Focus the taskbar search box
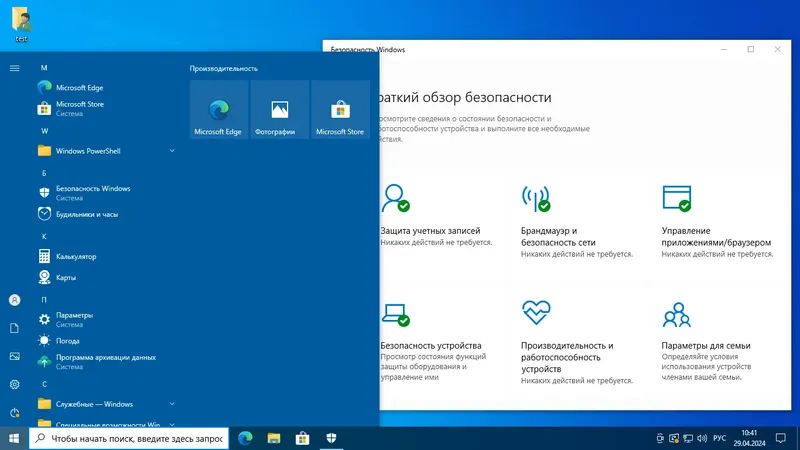This screenshot has width=800, height=450. point(129,438)
